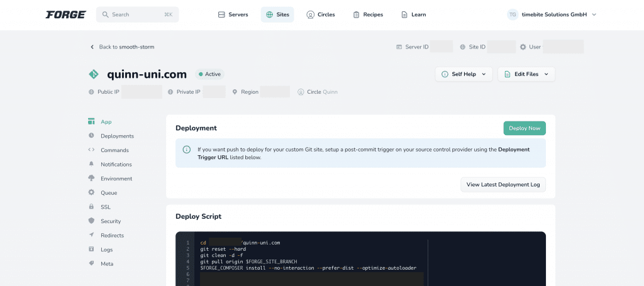Click the Environment tree icon
644x286 pixels.
click(91, 178)
